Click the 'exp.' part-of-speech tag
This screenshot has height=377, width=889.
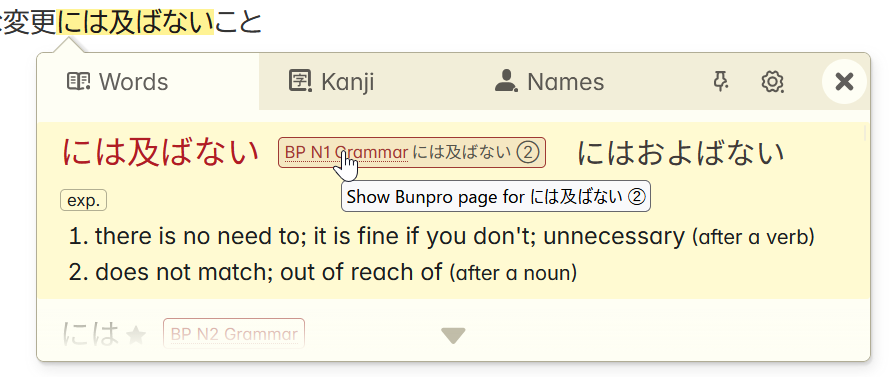[x=83, y=201]
